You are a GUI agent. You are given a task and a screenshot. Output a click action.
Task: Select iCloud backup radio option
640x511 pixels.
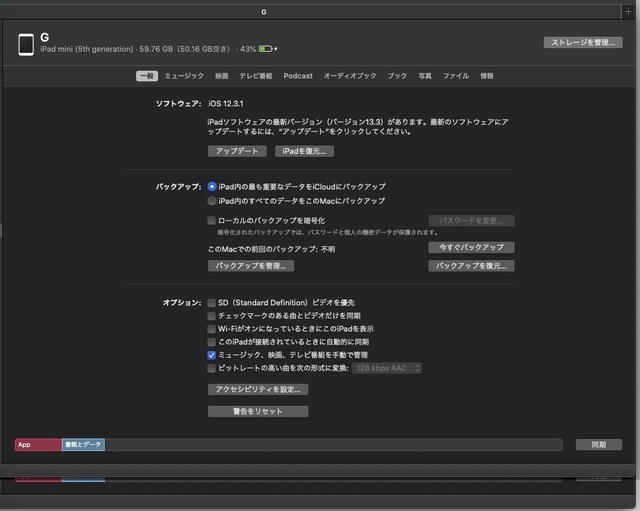pyautogui.click(x=212, y=187)
